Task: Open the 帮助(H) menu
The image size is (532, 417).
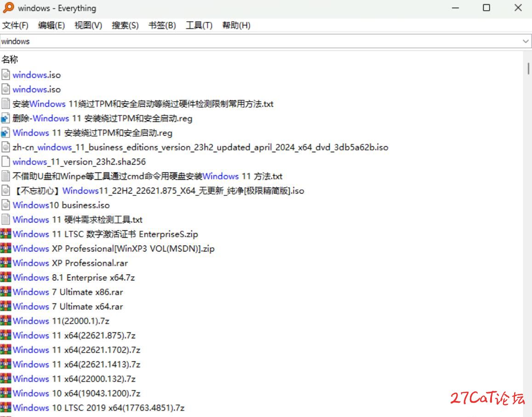Action: pos(236,25)
